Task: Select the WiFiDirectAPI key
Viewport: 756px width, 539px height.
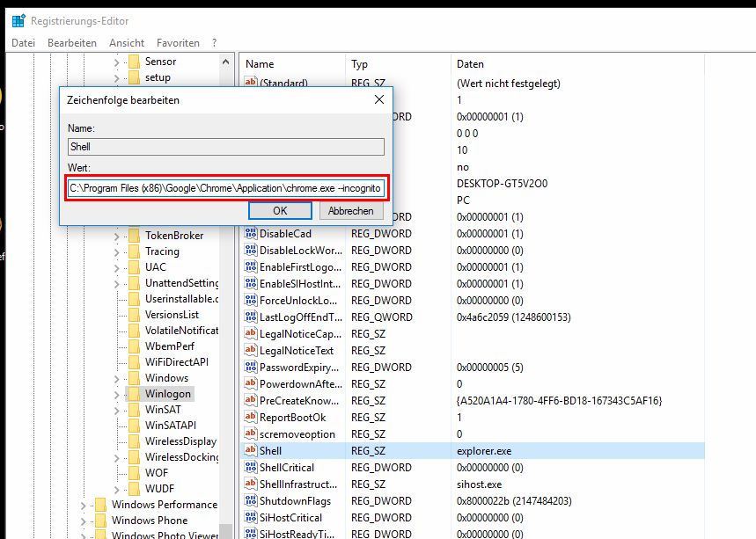Action: coord(177,362)
